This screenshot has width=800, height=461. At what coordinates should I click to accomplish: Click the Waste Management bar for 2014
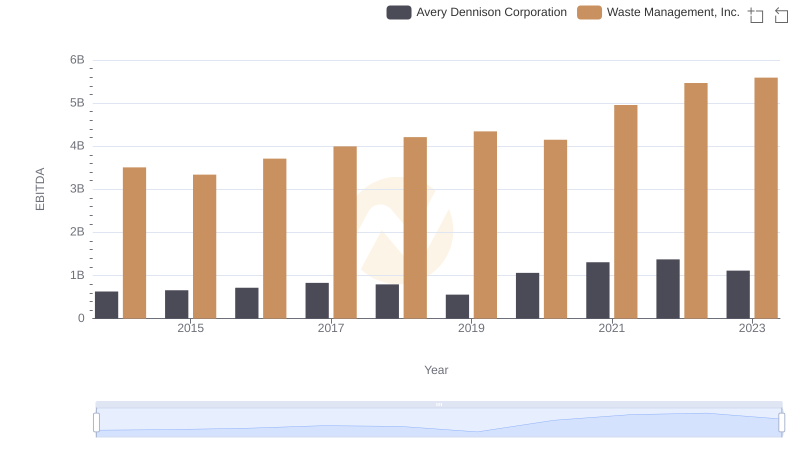click(x=135, y=243)
